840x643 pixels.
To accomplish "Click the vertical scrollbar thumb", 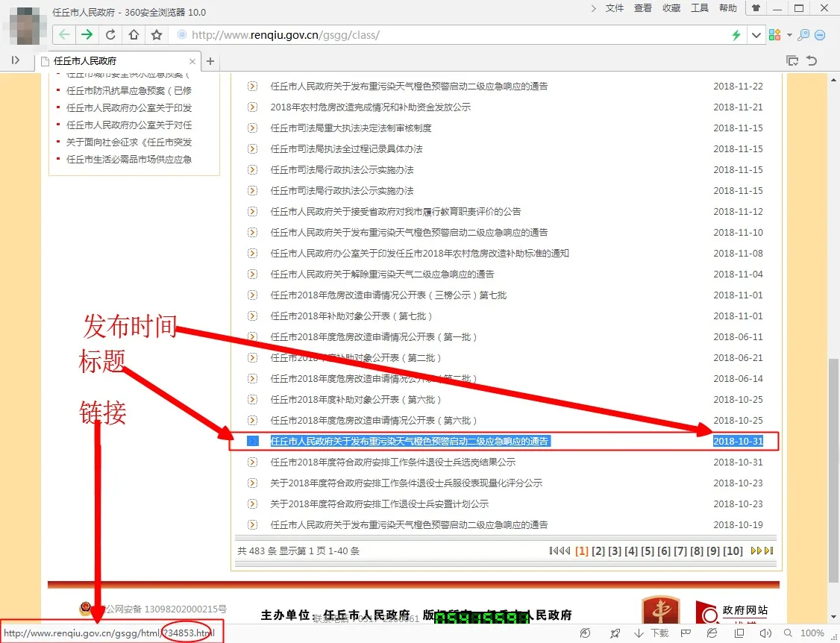I will (x=833, y=471).
